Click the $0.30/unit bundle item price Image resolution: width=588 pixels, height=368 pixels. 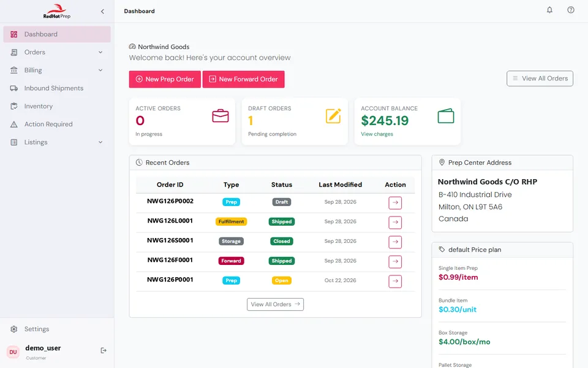coord(458,309)
